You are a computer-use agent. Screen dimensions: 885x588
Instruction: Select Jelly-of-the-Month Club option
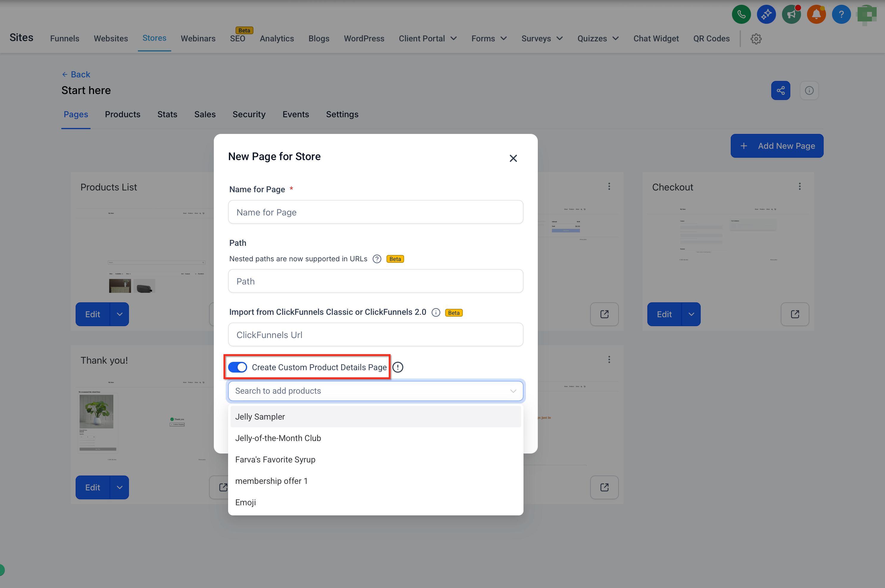pos(375,438)
